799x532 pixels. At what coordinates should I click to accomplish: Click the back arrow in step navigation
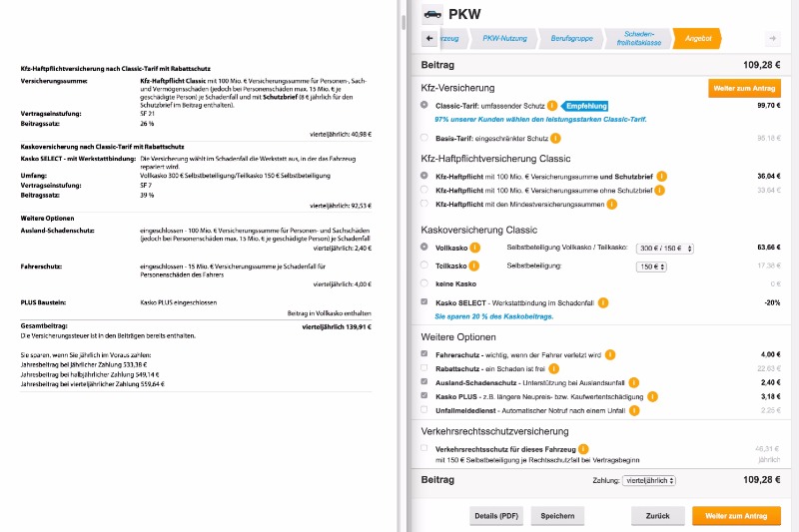pos(430,38)
